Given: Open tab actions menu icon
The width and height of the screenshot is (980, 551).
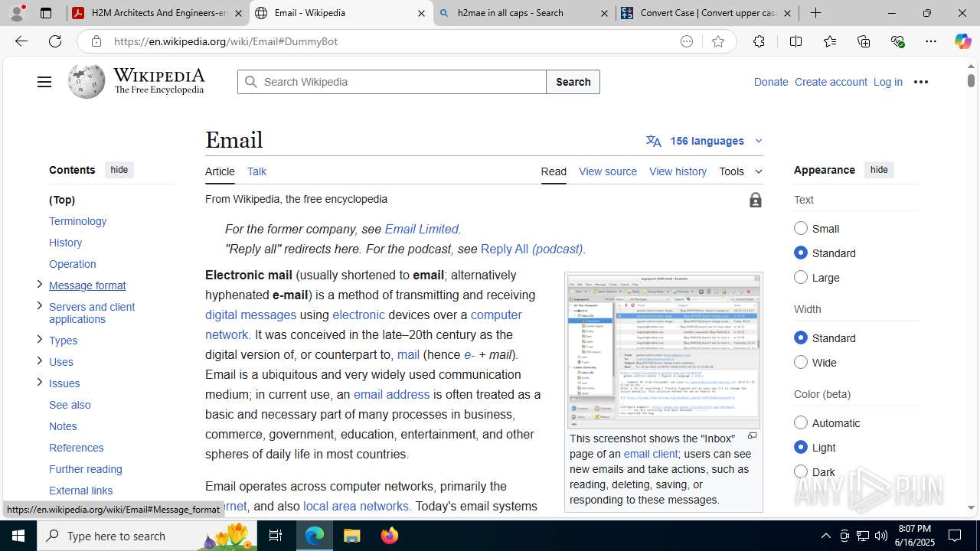Looking at the screenshot, I should point(45,13).
